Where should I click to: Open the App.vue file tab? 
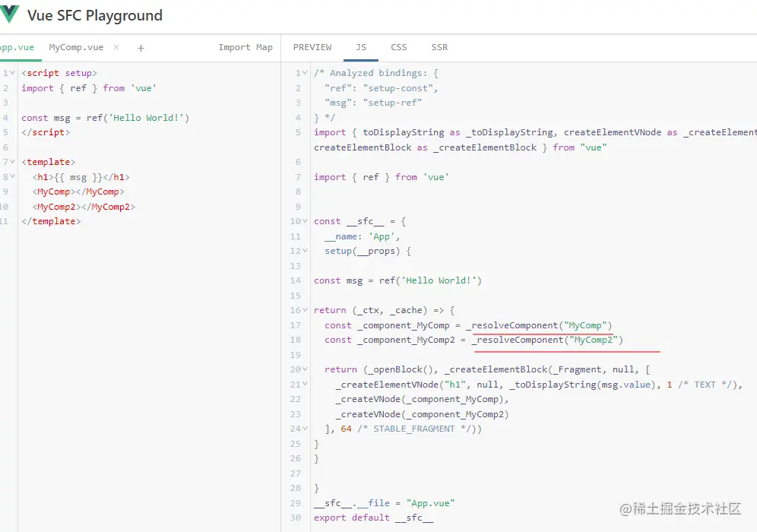(17, 47)
